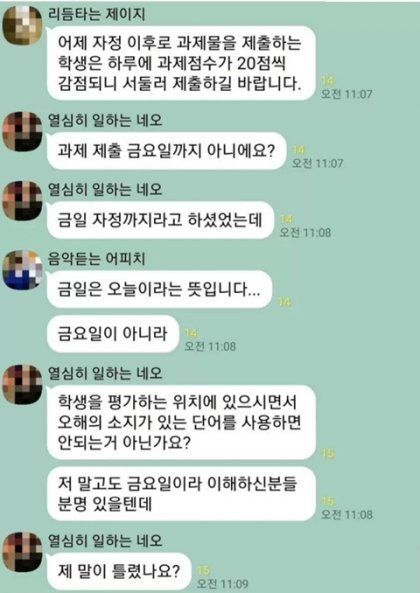
Task: Open profile picture of 리듬타는 제이지
Action: [x=22, y=25]
